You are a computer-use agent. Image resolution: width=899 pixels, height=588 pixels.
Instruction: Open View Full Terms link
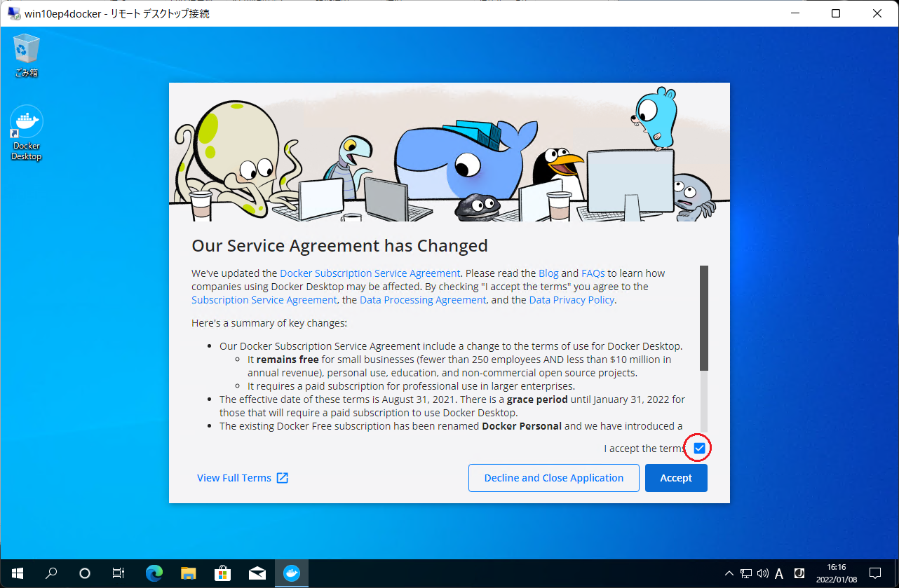pos(242,478)
